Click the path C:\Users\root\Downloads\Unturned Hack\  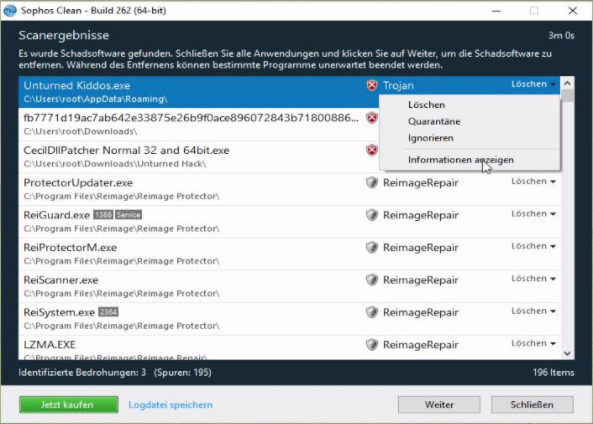coord(115,164)
